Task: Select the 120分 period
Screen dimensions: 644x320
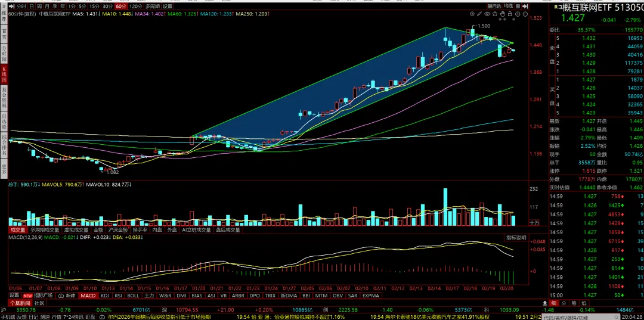Action: pyautogui.click(x=135, y=7)
